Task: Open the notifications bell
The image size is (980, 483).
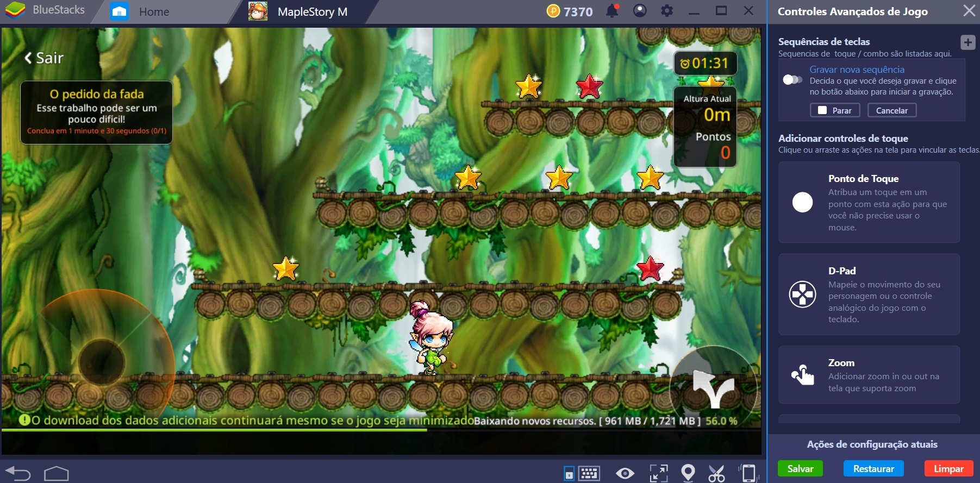Action: (613, 11)
